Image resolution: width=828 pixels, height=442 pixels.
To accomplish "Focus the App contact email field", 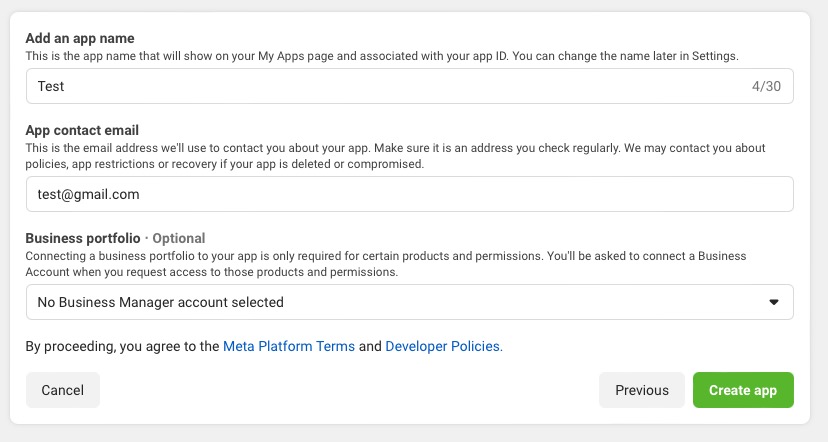I will click(410, 194).
